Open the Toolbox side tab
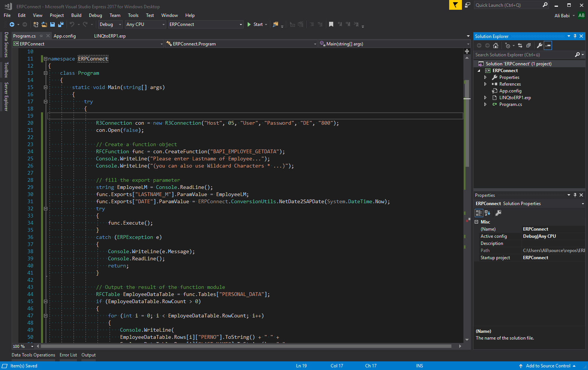This screenshot has width=588, height=370. click(6, 70)
